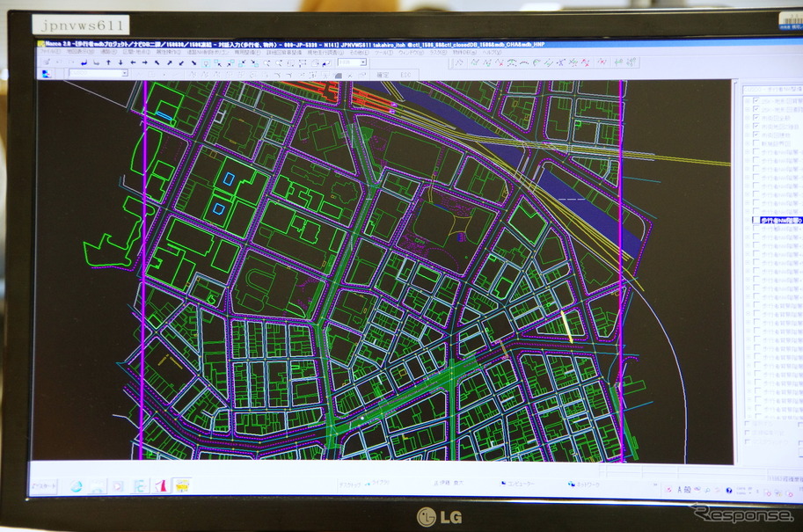Open Windows Media Player taskbar icon
Viewport: 803px width, 532px height.
click(118, 486)
